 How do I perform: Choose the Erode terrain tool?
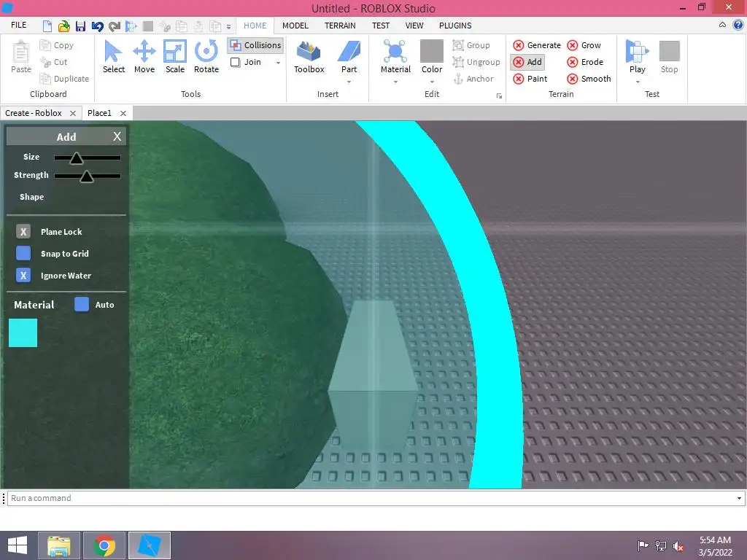coord(585,62)
